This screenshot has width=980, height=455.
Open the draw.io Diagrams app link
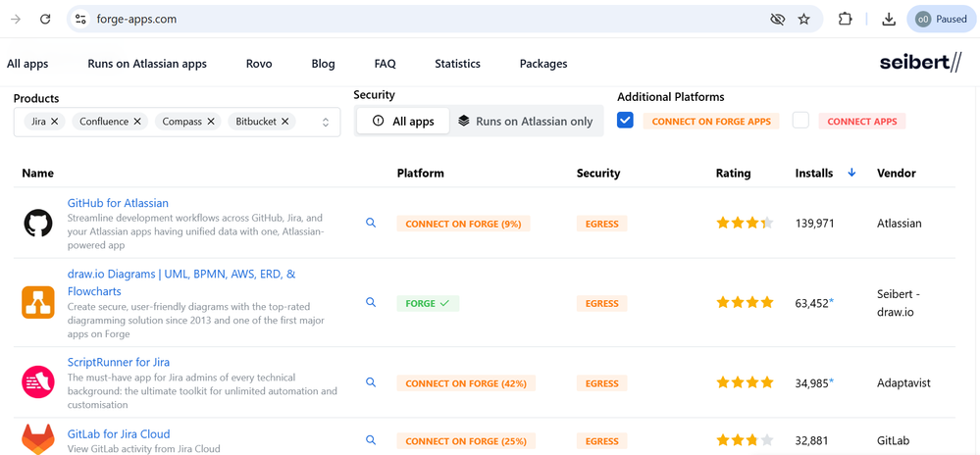pyautogui.click(x=181, y=282)
